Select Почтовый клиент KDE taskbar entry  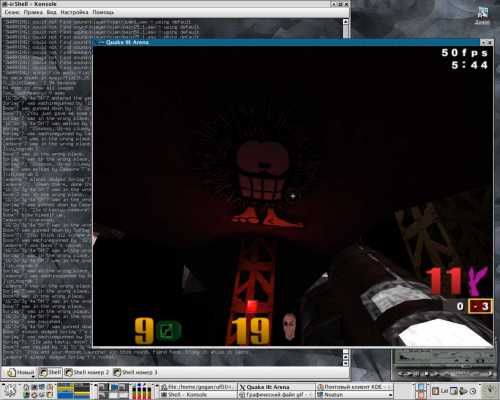(354, 387)
